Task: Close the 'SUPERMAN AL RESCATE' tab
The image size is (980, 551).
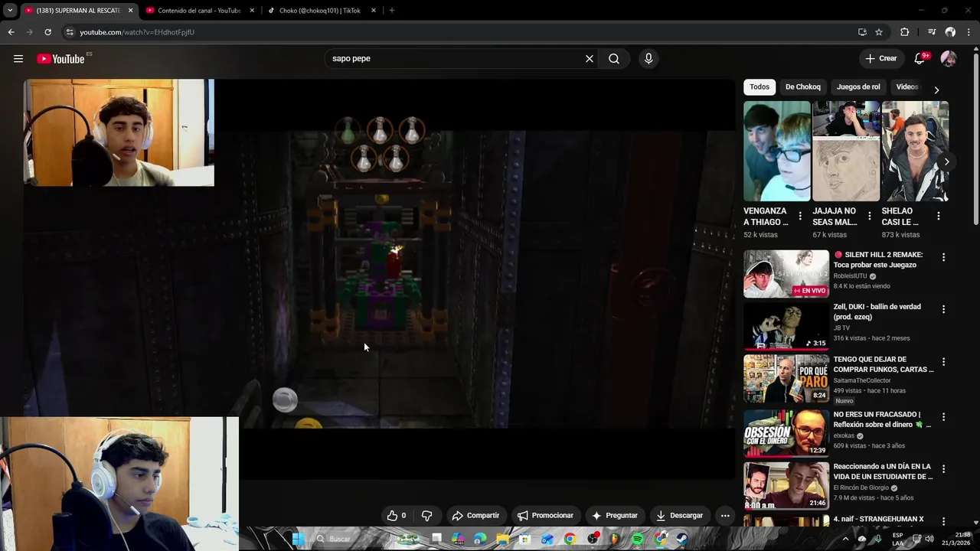Action: [130, 11]
